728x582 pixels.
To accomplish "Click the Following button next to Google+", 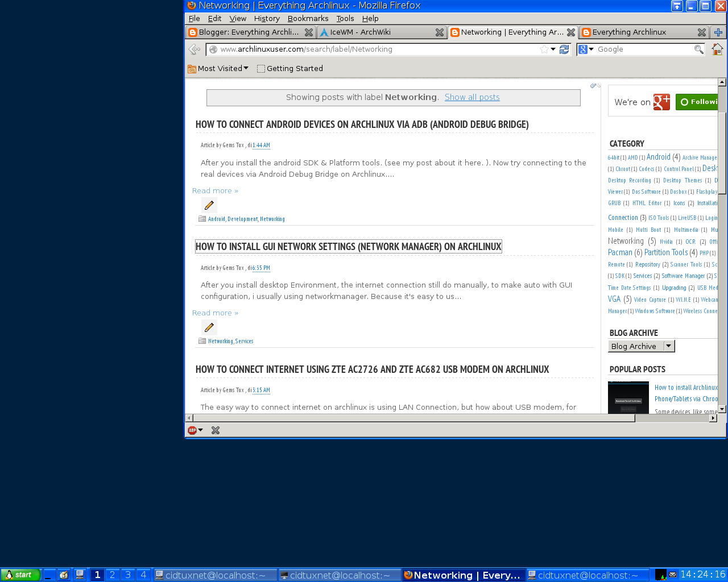I will click(x=697, y=102).
